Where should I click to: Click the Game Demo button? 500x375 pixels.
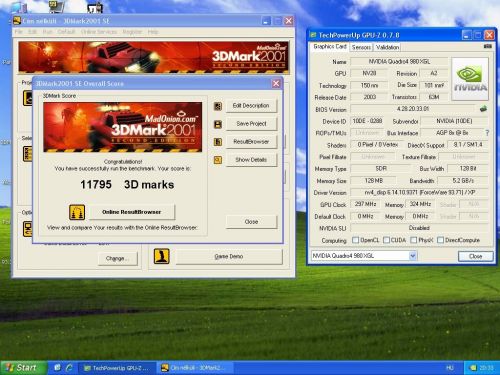point(229,257)
